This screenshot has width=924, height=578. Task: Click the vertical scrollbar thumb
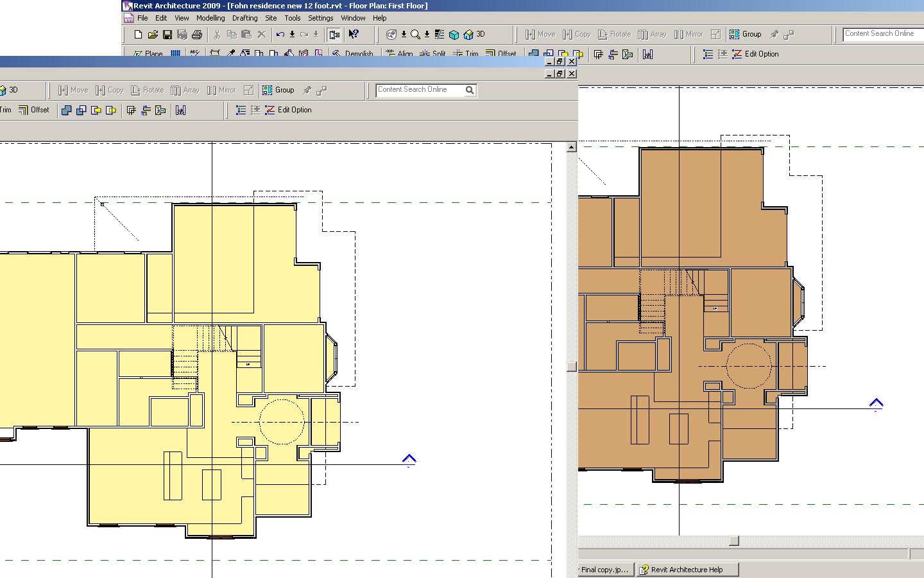(x=572, y=367)
